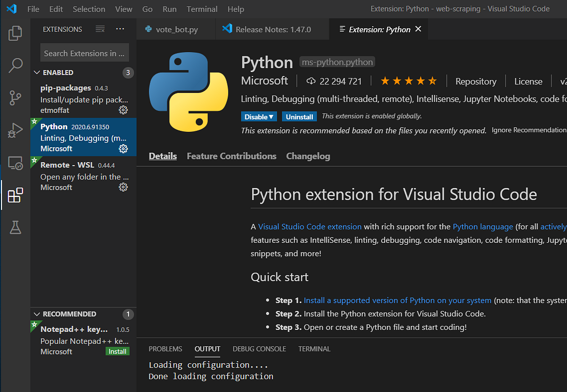
Task: Open the Remote Explorer view
Action: click(x=15, y=163)
